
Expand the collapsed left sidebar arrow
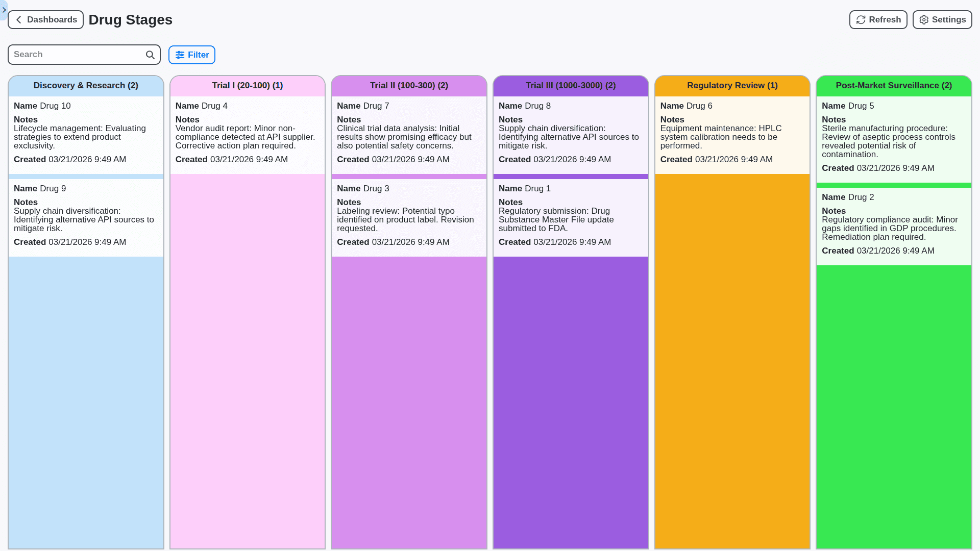click(x=4, y=10)
